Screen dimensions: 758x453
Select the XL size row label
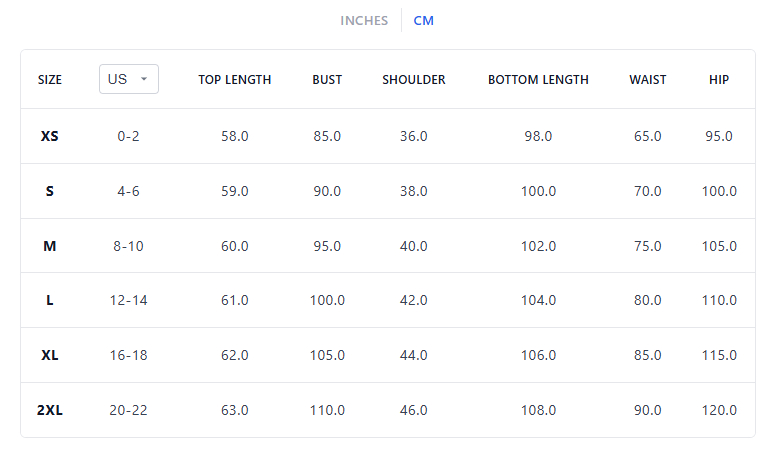[x=50, y=355]
